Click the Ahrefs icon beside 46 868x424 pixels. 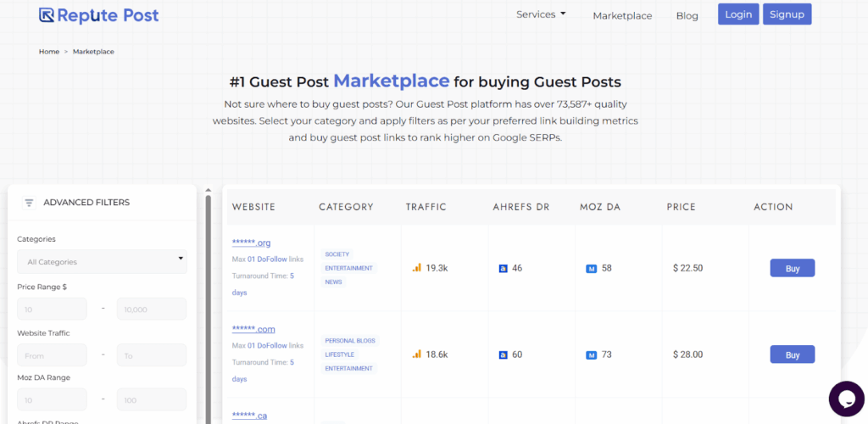click(x=504, y=269)
